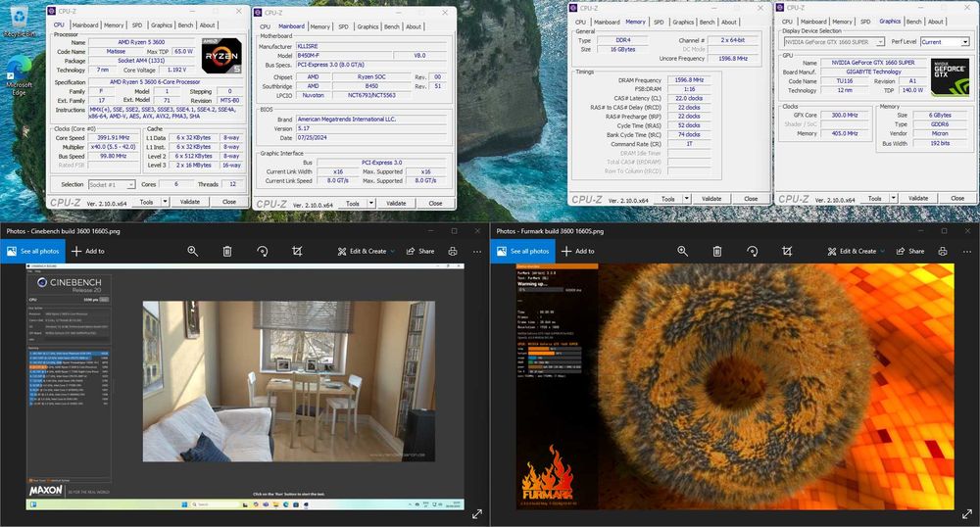
Task: Open the Tools dropdown arrow in the CPU-Z Memory window
Action: pos(687,199)
